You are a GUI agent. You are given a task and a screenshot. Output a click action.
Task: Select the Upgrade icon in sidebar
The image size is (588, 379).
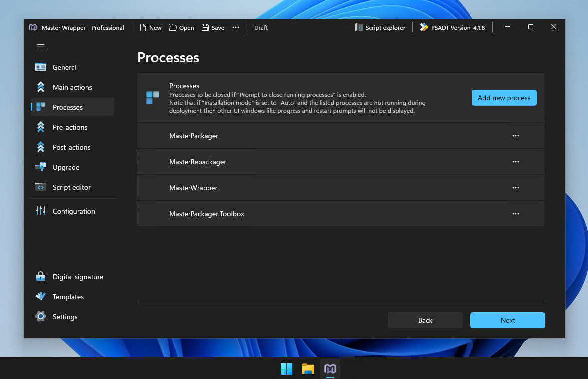pyautogui.click(x=41, y=167)
